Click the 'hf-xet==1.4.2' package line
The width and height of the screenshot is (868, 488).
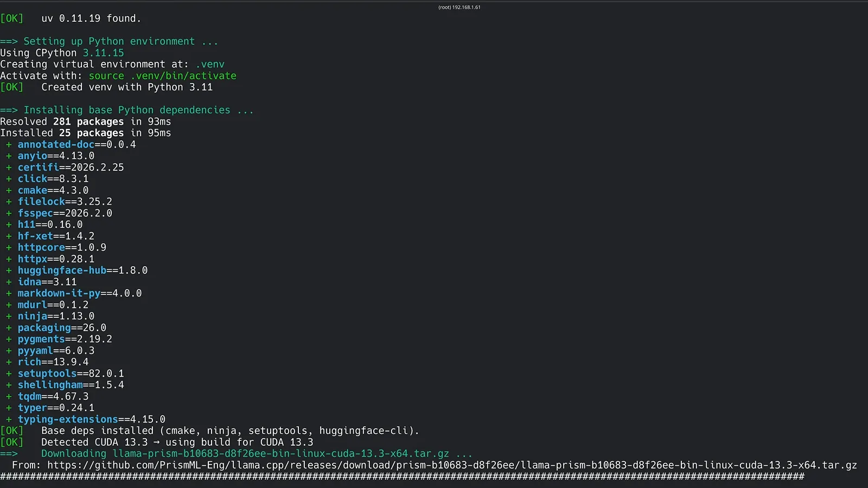point(56,236)
